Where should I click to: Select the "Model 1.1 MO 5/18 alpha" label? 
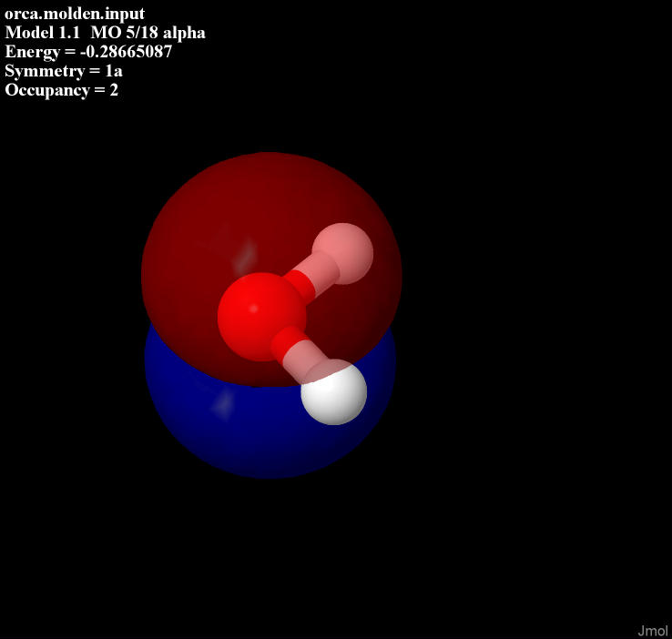click(x=105, y=33)
